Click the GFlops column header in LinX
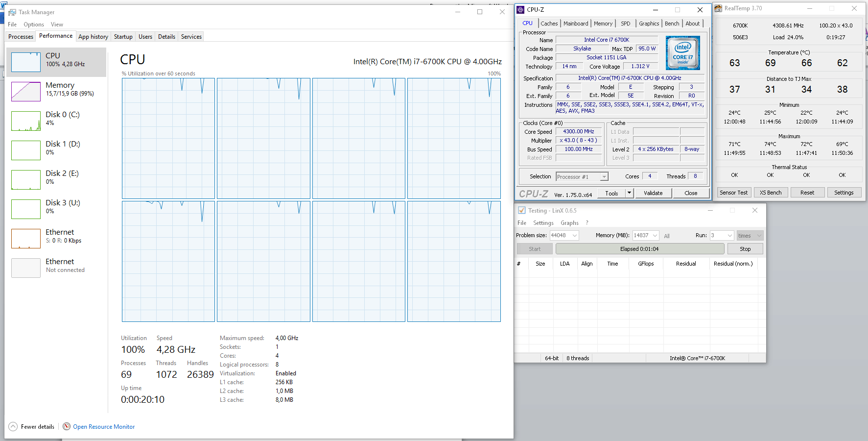This screenshot has height=441, width=868. pos(646,264)
